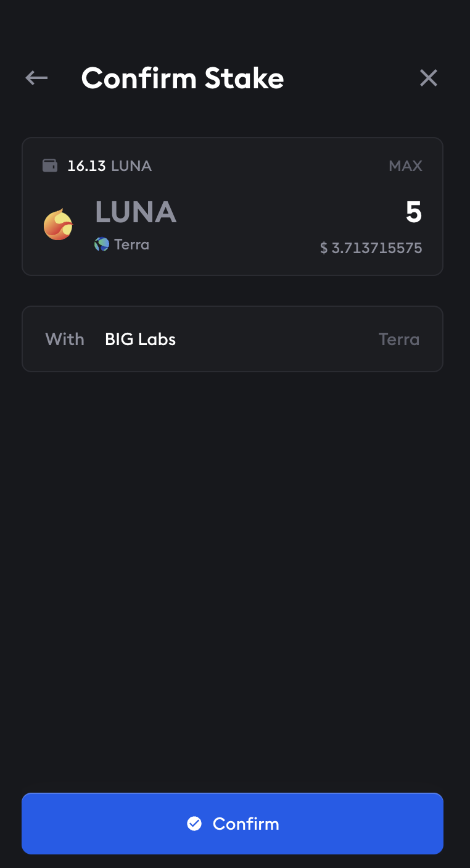This screenshot has width=470, height=868.
Task: Click the LUNA unit beside wallet balance
Action: click(131, 165)
